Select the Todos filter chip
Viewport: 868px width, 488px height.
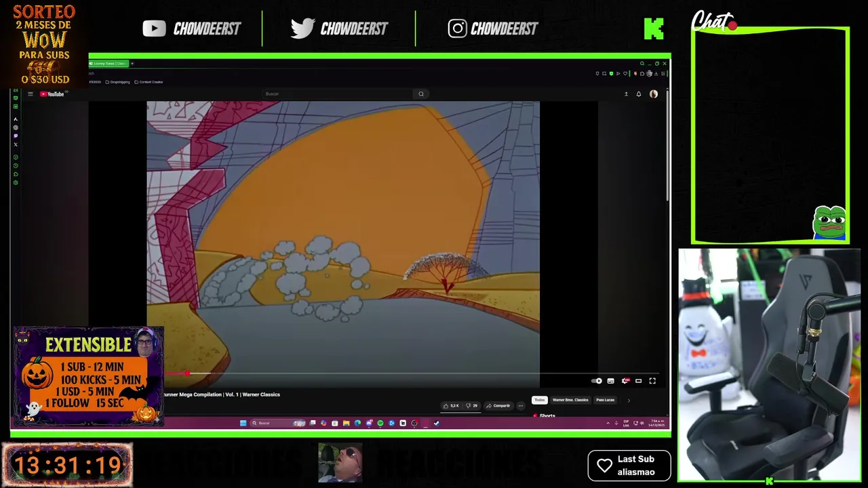[x=540, y=400]
